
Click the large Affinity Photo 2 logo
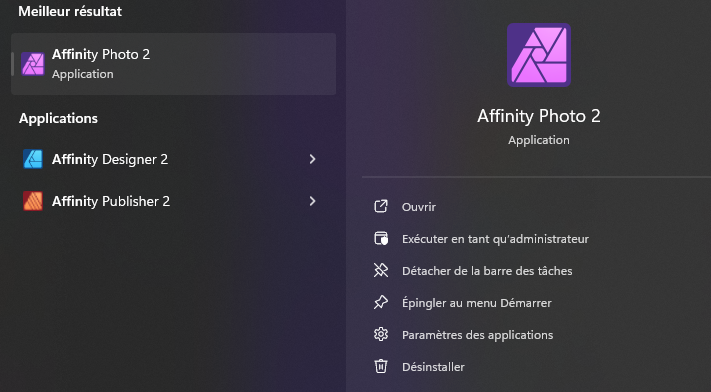[x=539, y=55]
